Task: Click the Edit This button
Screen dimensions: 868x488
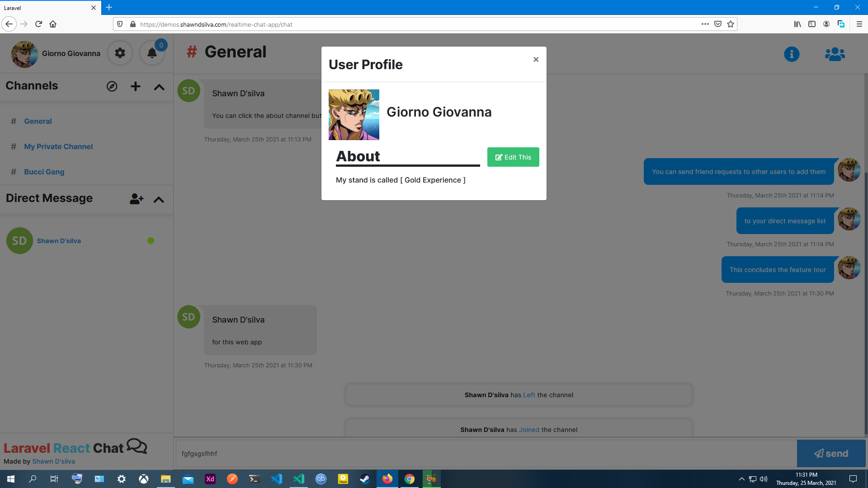Action: (x=513, y=157)
